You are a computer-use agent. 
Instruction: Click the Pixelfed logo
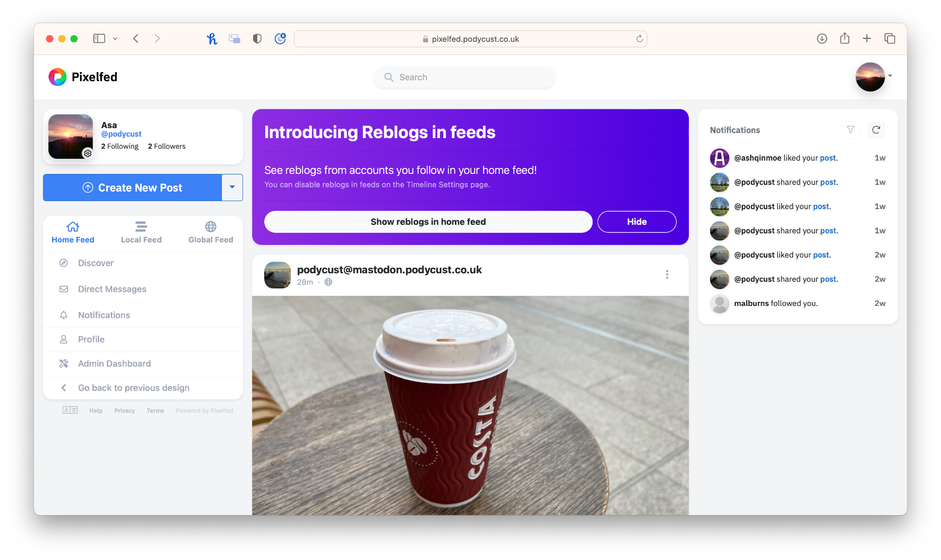pyautogui.click(x=57, y=77)
